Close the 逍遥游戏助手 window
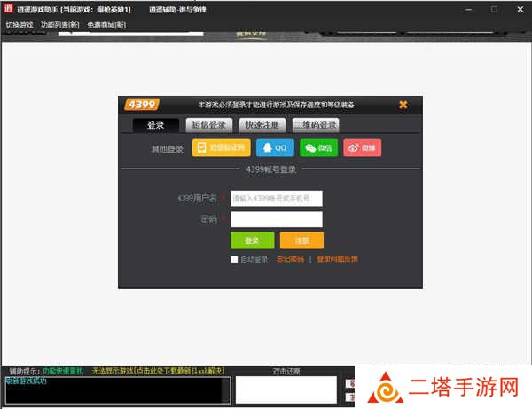The width and height of the screenshot is (532, 409). click(520, 10)
